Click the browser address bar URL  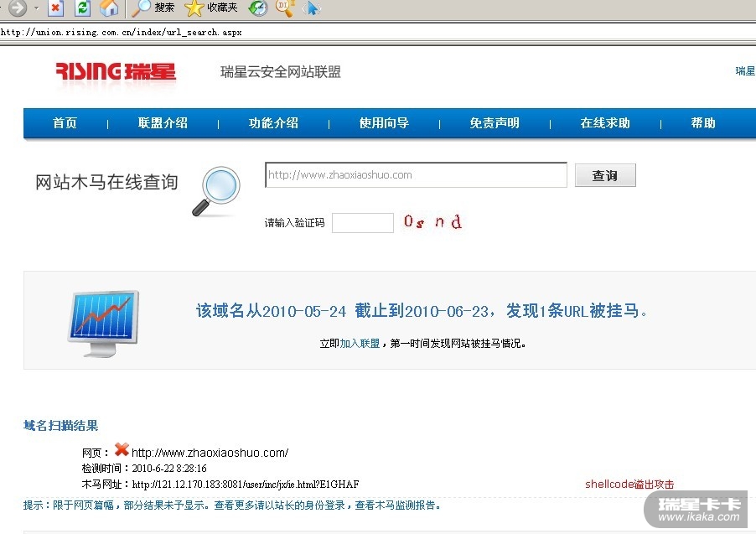[121, 33]
